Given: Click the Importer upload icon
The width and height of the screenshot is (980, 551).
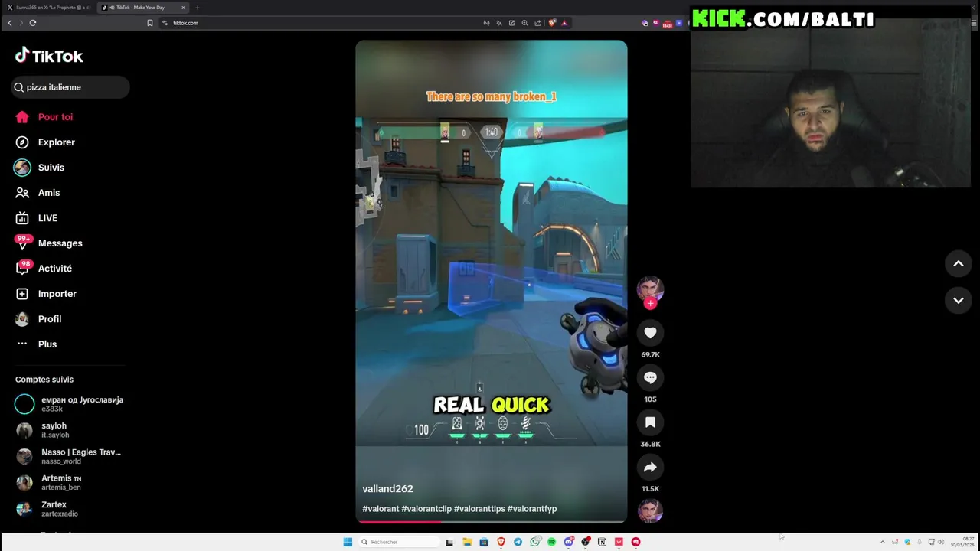Looking at the screenshot, I should click(22, 294).
